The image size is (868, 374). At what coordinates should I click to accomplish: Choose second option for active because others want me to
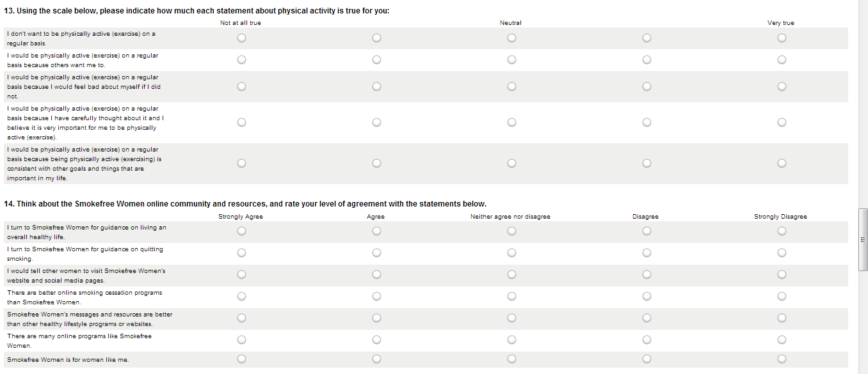tap(376, 60)
